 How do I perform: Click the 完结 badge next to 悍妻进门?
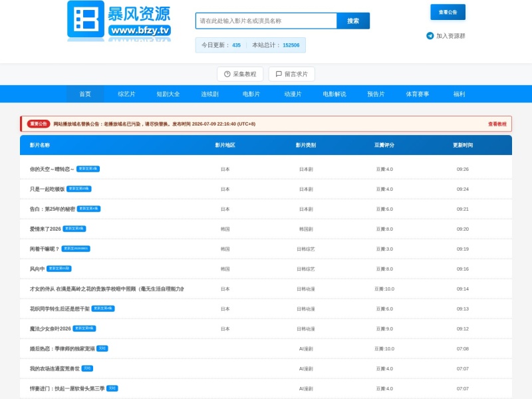point(112,388)
